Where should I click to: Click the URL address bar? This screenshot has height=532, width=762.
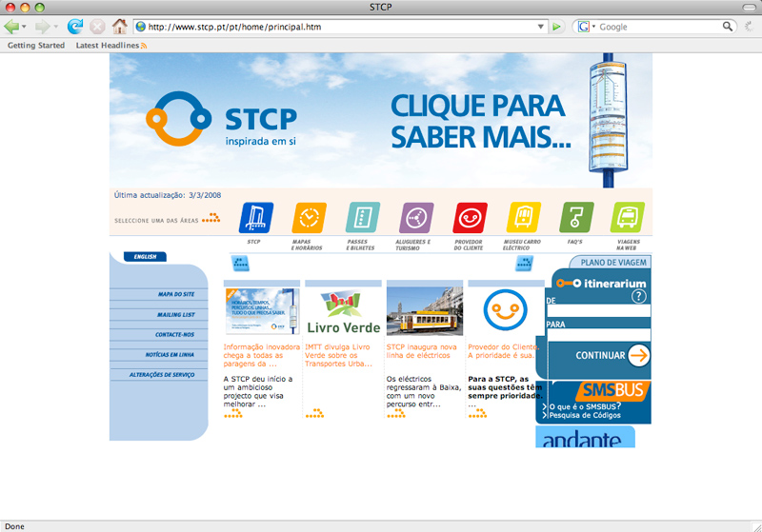(340, 27)
